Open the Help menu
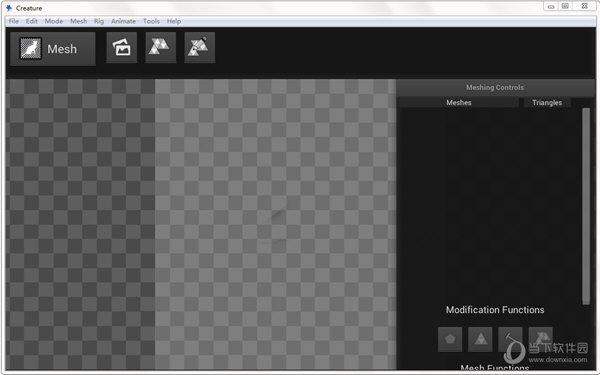This screenshot has height=375, width=600. pos(174,21)
